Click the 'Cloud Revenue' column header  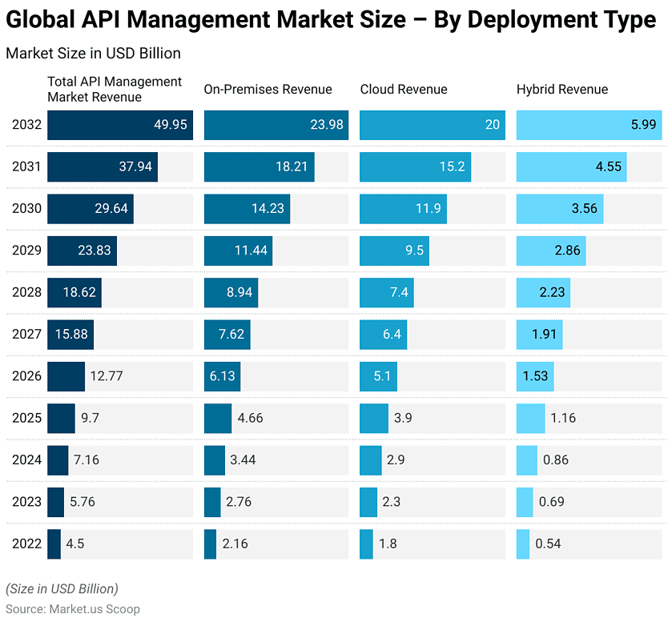(x=404, y=89)
